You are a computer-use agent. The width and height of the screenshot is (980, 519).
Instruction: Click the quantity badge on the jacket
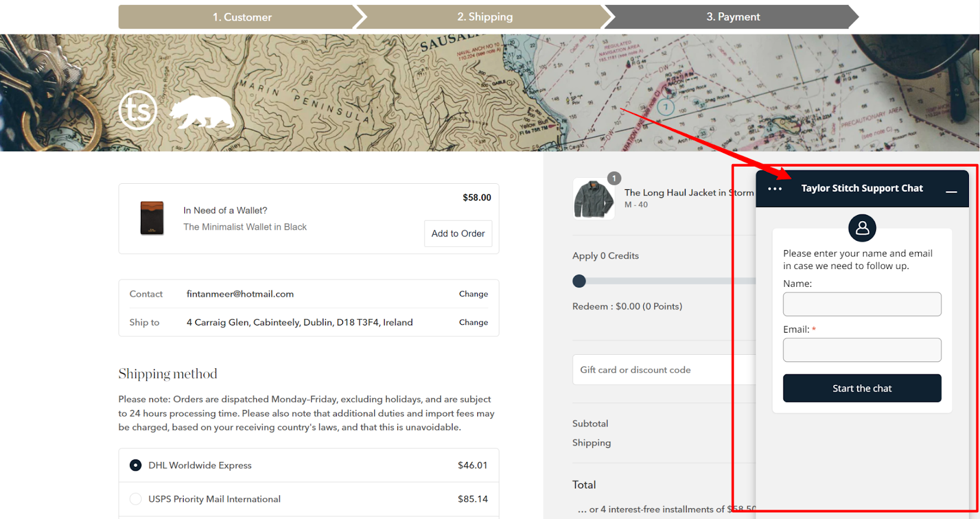pos(614,178)
